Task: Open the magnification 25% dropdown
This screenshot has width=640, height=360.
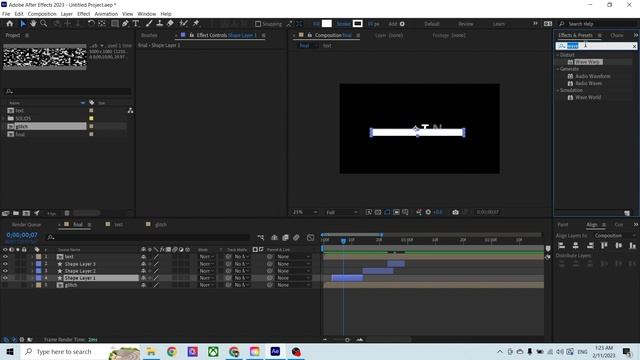Action: (304, 212)
